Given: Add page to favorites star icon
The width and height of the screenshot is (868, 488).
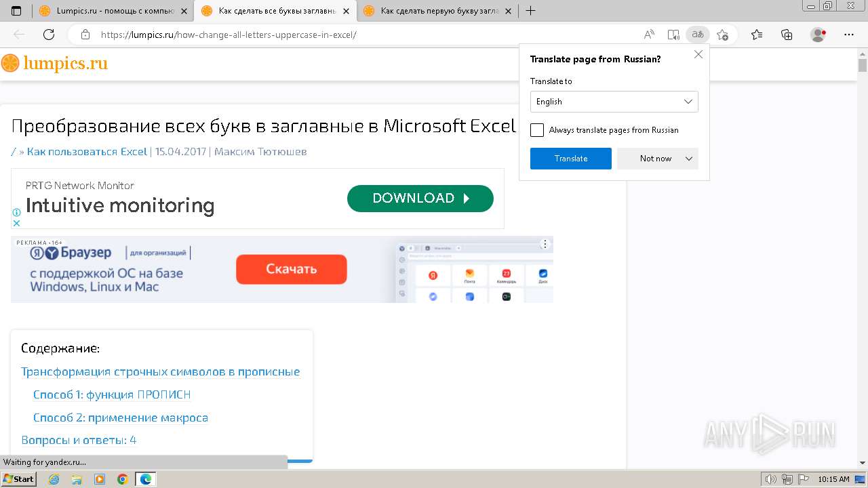Looking at the screenshot, I should (722, 35).
